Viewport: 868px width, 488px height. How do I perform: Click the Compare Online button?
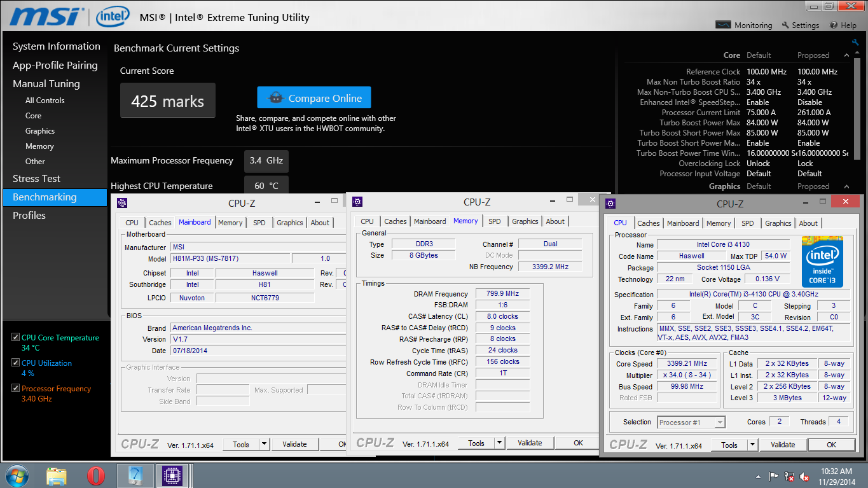pyautogui.click(x=314, y=98)
